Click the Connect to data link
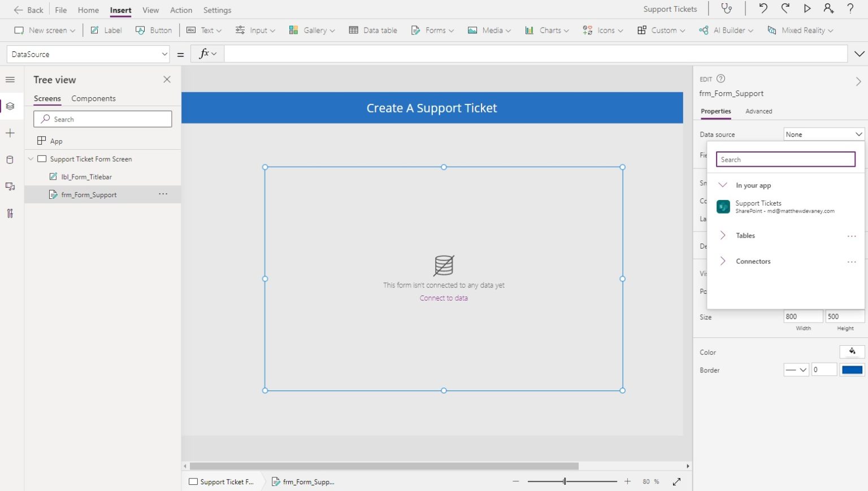The height and width of the screenshot is (491, 868). [444, 298]
